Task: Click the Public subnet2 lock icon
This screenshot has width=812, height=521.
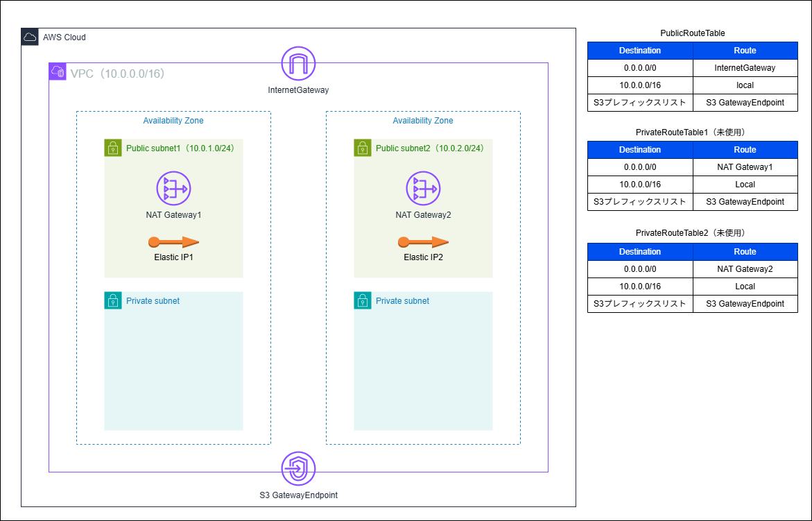Action: pos(363,148)
